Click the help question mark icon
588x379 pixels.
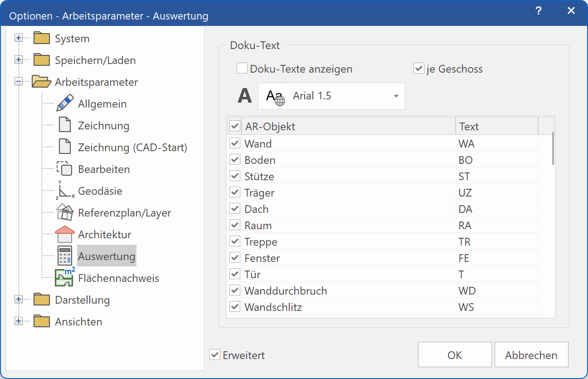click(538, 10)
